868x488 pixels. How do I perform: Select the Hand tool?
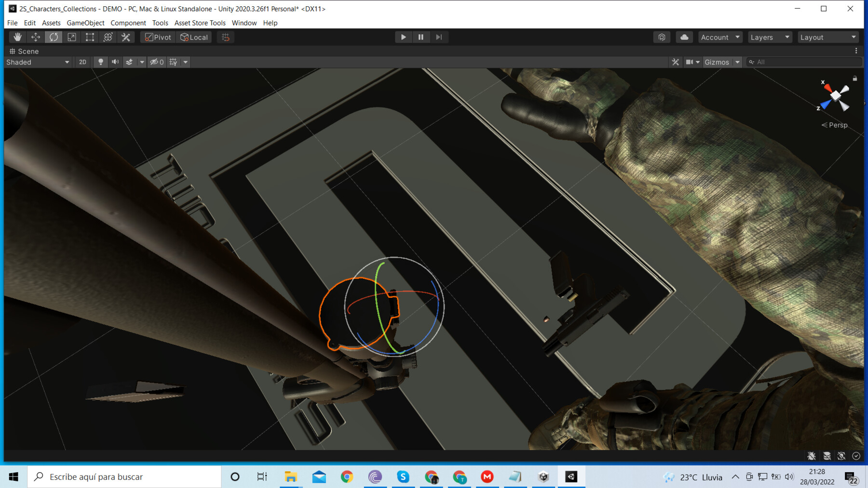[17, 37]
